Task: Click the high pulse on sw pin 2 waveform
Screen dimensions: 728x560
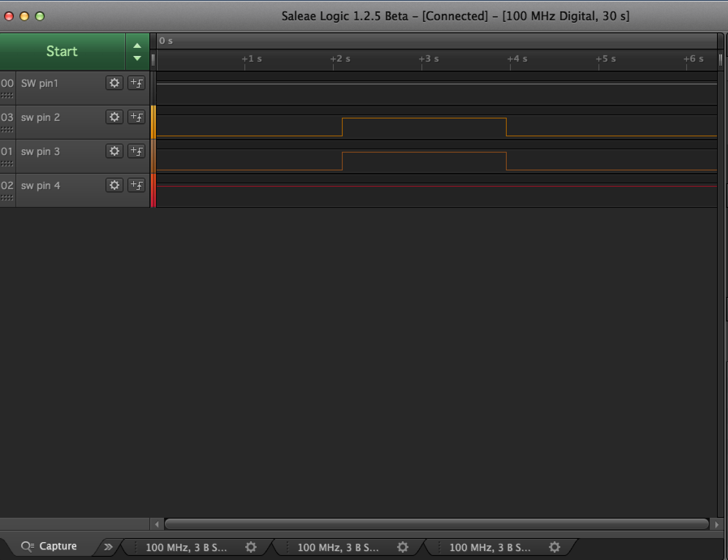Action: (x=424, y=127)
